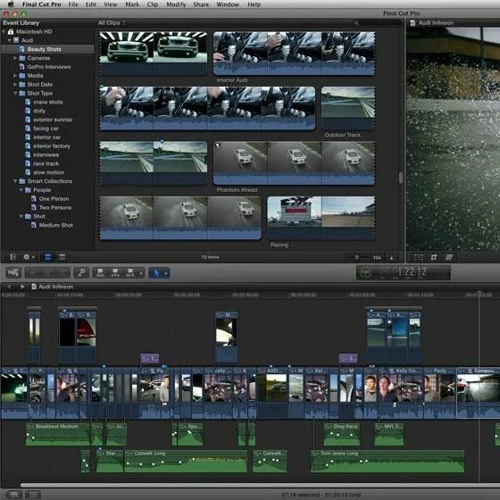Viewport: 500px width, 500px height.
Task: Open the View menu
Action: pos(110,4)
